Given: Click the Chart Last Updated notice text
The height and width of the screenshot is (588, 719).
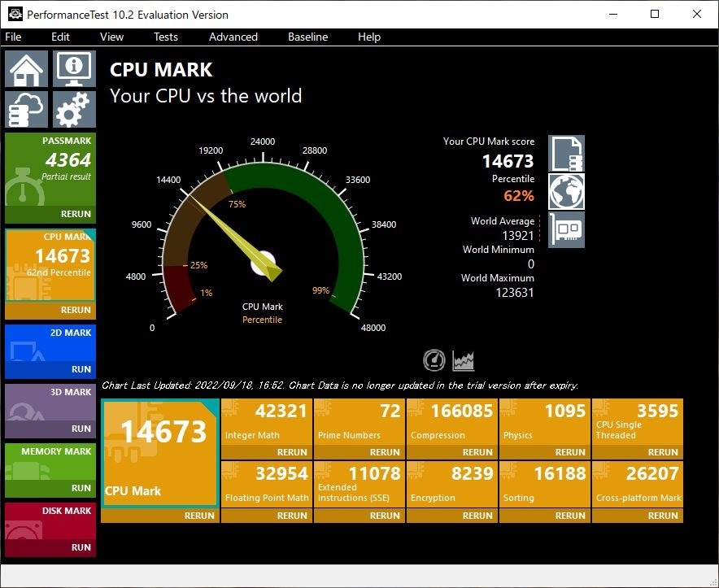Looking at the screenshot, I should point(340,385).
